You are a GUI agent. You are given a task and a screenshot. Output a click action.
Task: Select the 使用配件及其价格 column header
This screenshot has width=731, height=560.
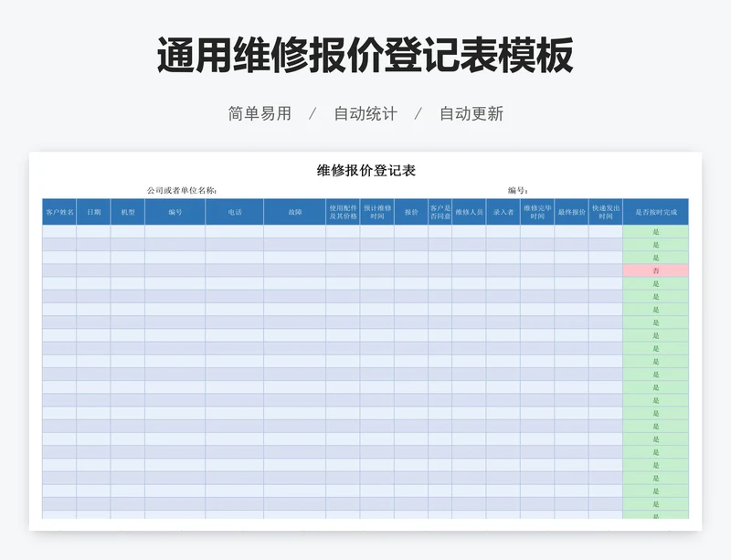coord(343,212)
